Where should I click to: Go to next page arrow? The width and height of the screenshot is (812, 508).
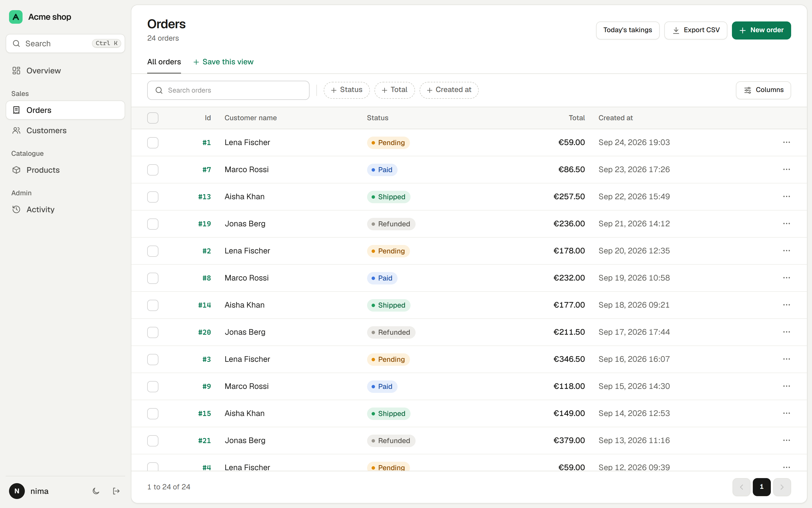click(x=782, y=487)
